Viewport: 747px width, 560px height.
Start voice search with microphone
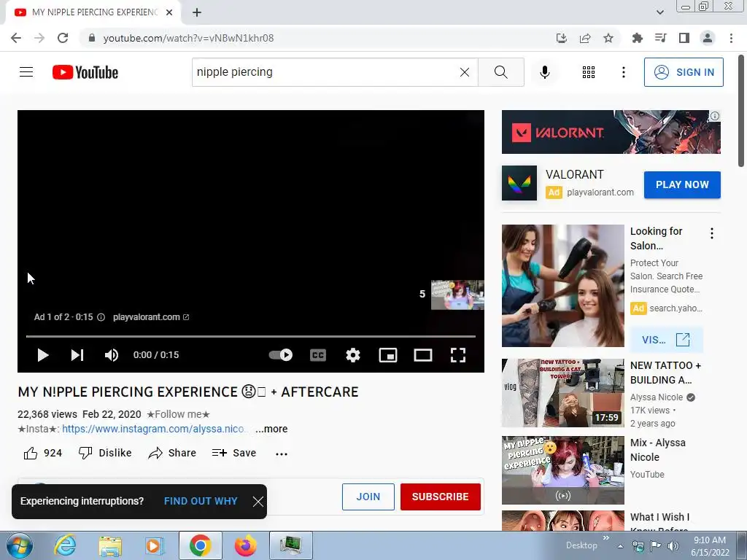pos(544,72)
